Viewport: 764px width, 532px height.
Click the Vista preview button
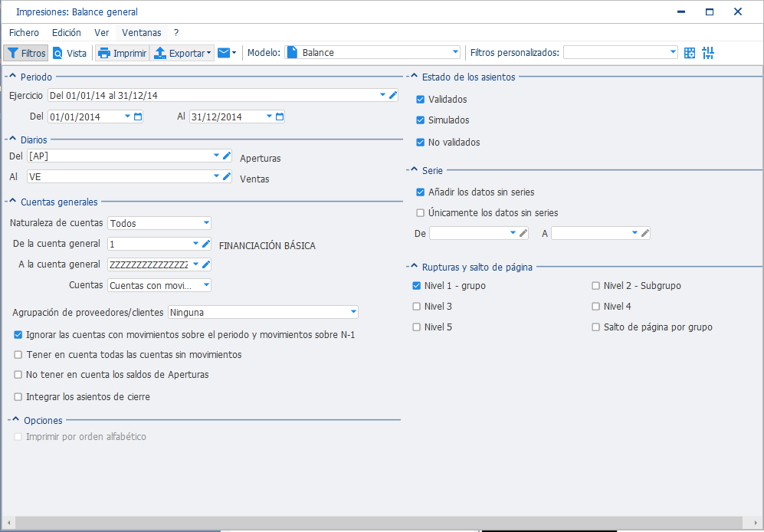tap(70, 53)
